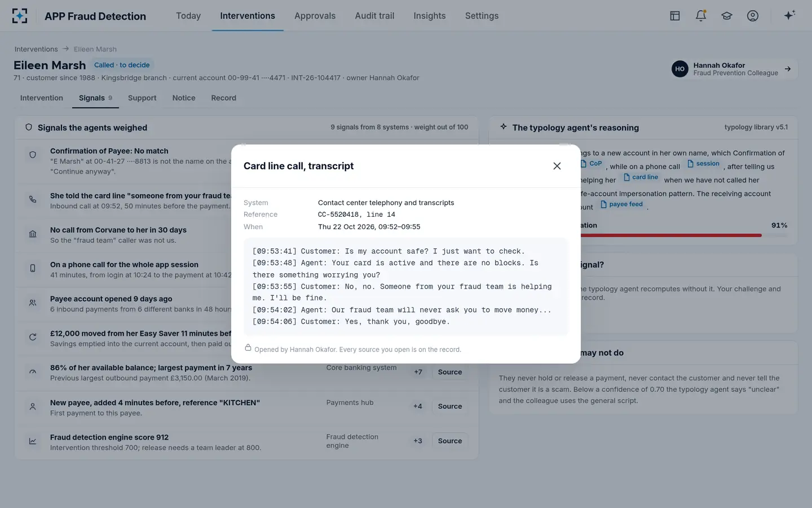Viewport: 812px width, 508px height.
Task: Click the Called · to decide status badge
Action: 122,65
